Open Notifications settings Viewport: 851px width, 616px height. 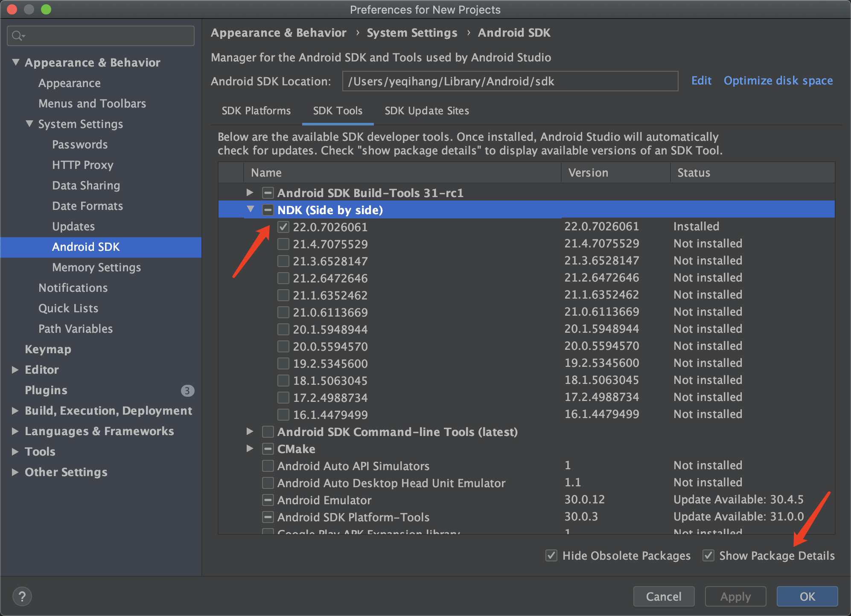73,288
